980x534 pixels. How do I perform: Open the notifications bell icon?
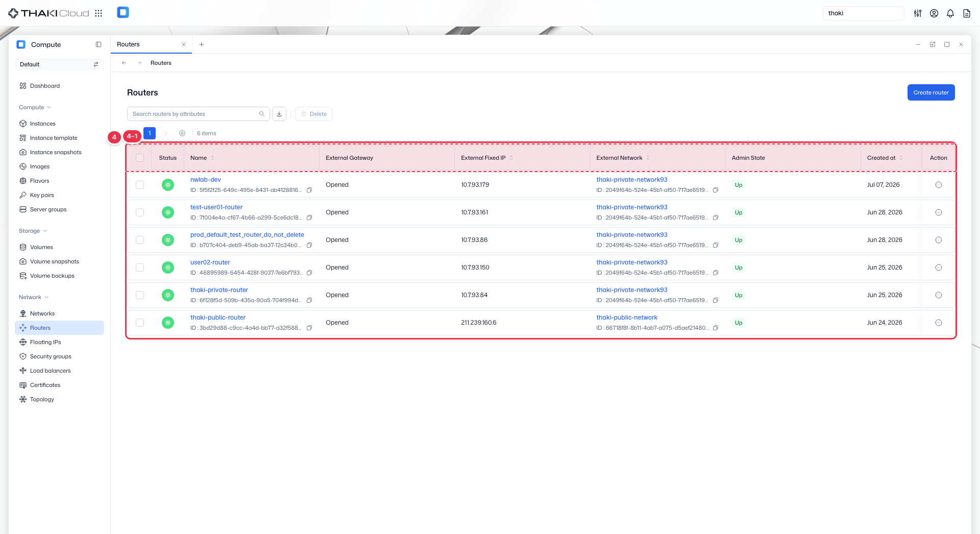pos(950,13)
